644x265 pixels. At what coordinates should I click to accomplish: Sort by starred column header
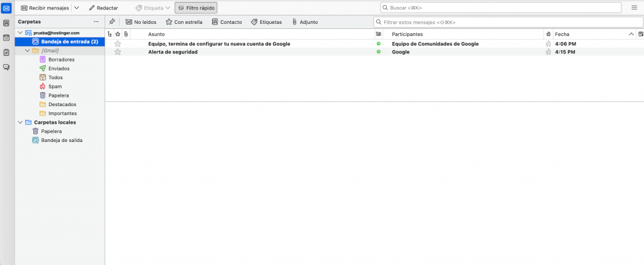[118, 34]
